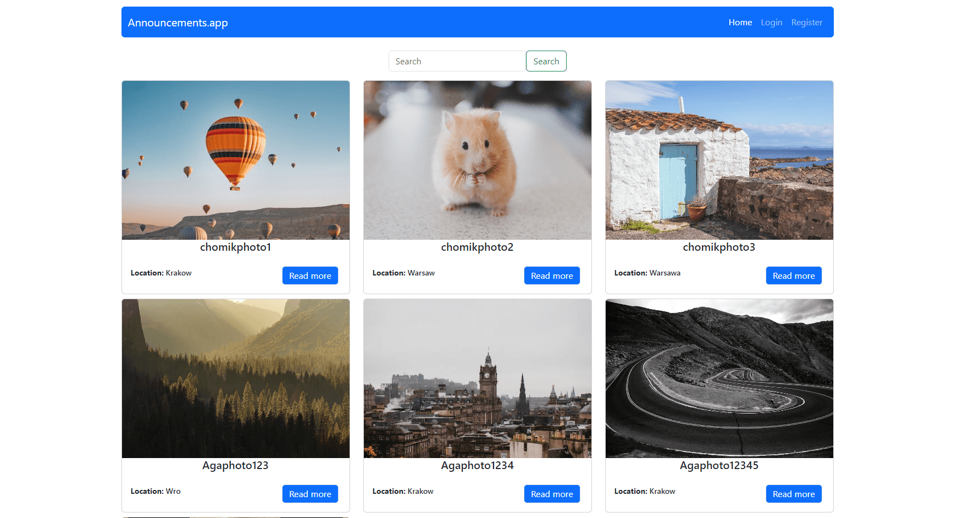Viewport: 980px width, 518px height.
Task: Open the Edinburgh clock tower photo
Action: tap(478, 378)
